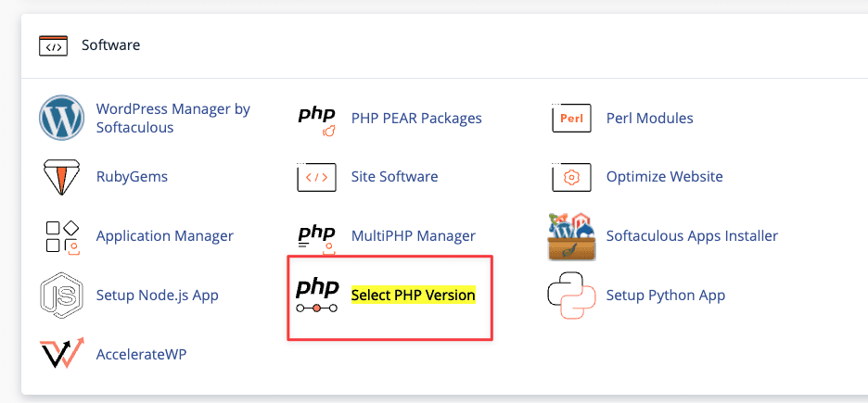Go to WordPress Manager by Softaculous link
The width and height of the screenshot is (868, 403).
point(172,119)
